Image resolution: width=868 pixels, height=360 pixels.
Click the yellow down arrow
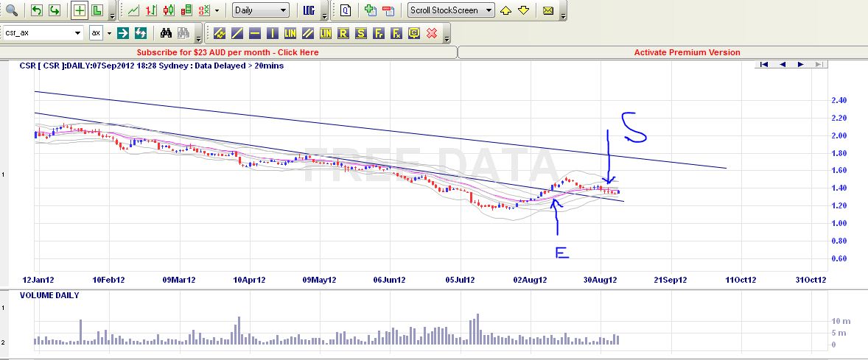[x=524, y=10]
